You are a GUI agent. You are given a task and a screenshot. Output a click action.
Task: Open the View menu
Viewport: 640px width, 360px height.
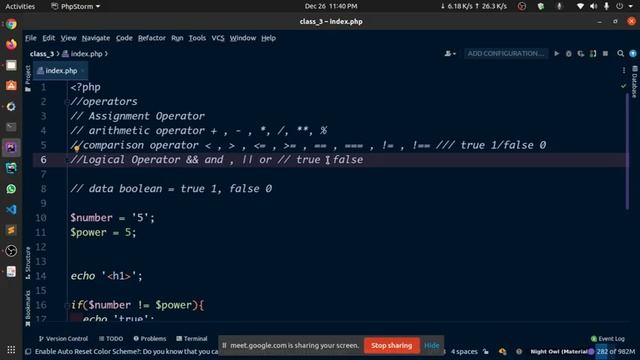[x=69, y=38]
